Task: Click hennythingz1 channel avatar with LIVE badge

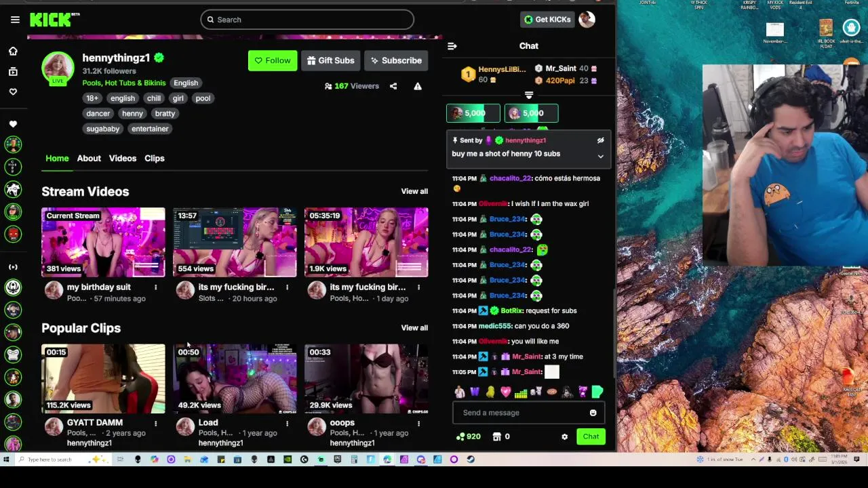Action: [58, 68]
